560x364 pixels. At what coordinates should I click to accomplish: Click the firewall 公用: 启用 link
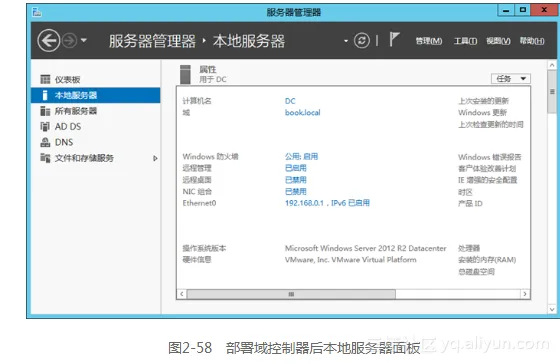pyautogui.click(x=301, y=156)
